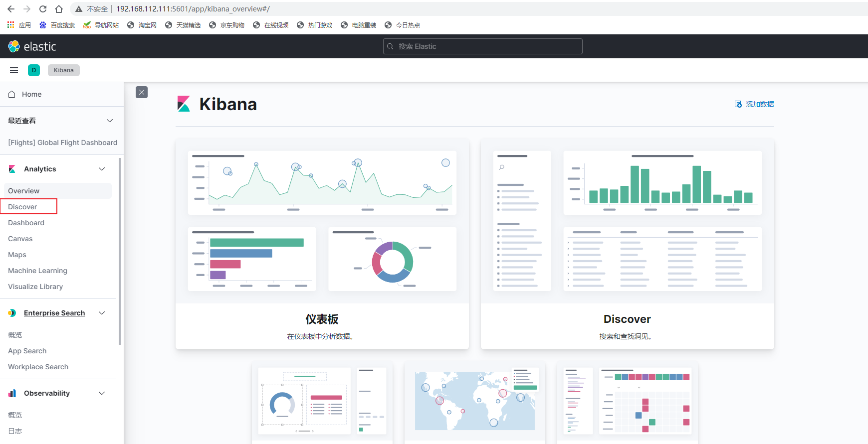
Task: Click the elastic logo
Action: coord(32,46)
